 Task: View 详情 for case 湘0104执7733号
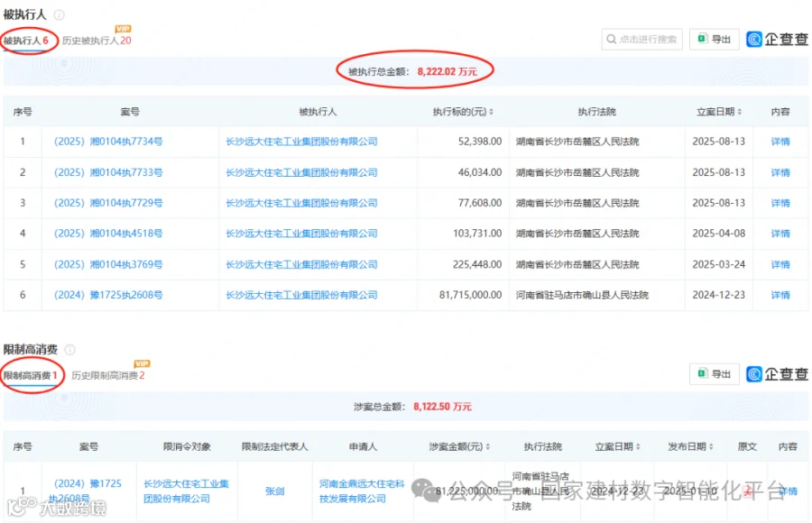pyautogui.click(x=780, y=172)
